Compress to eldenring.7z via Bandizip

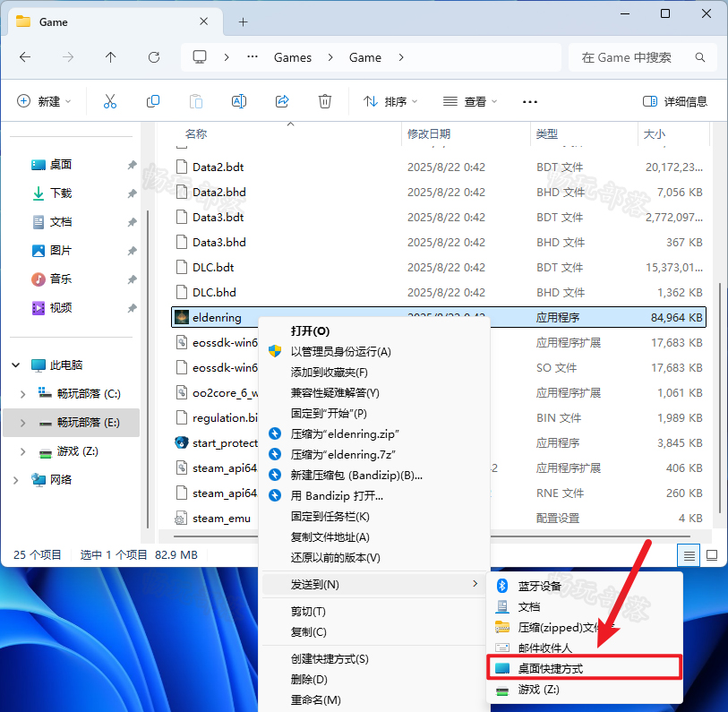(x=343, y=455)
